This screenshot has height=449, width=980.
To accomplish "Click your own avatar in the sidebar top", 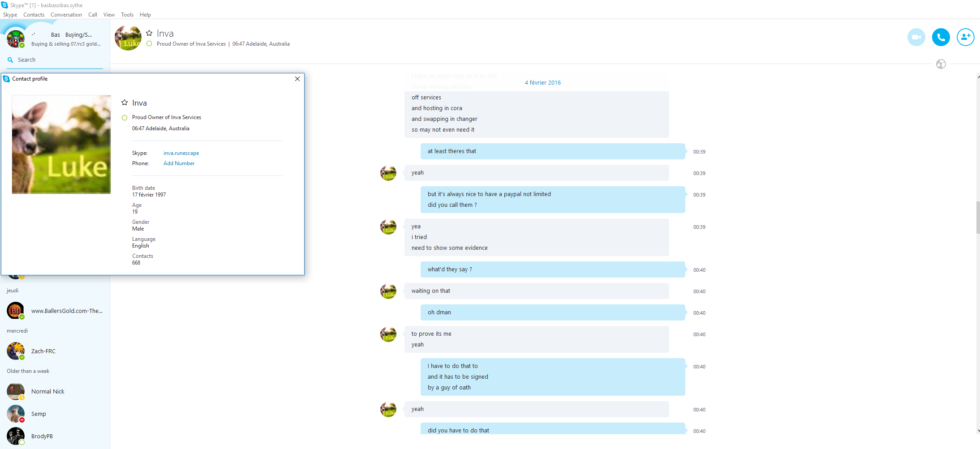I will click(15, 39).
